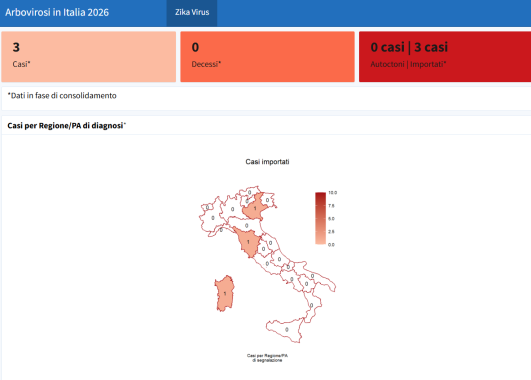Click the Arbovirosi in Italia 2026 title
Viewport: 531px width, 380px height.
(57, 13)
